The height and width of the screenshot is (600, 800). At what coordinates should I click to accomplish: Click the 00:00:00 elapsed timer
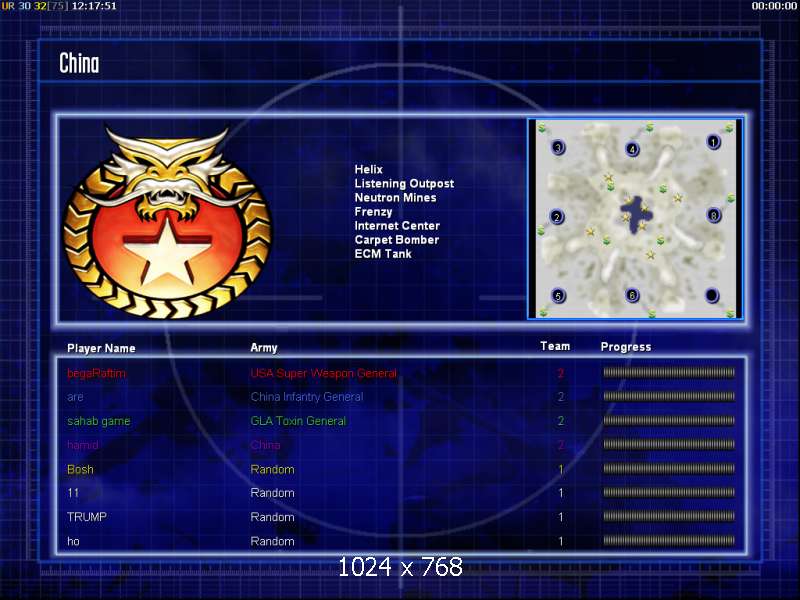[774, 6]
